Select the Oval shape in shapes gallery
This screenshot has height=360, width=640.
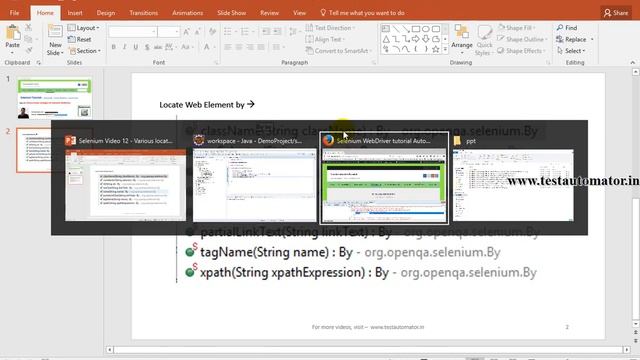(426, 29)
